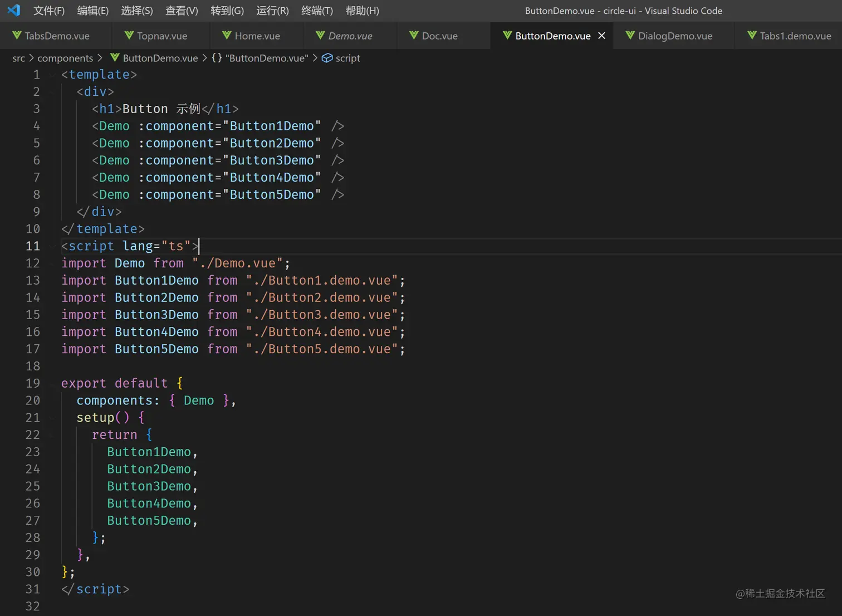Open the 运行(R) menu
Screen dimensions: 842x616
tap(272, 11)
